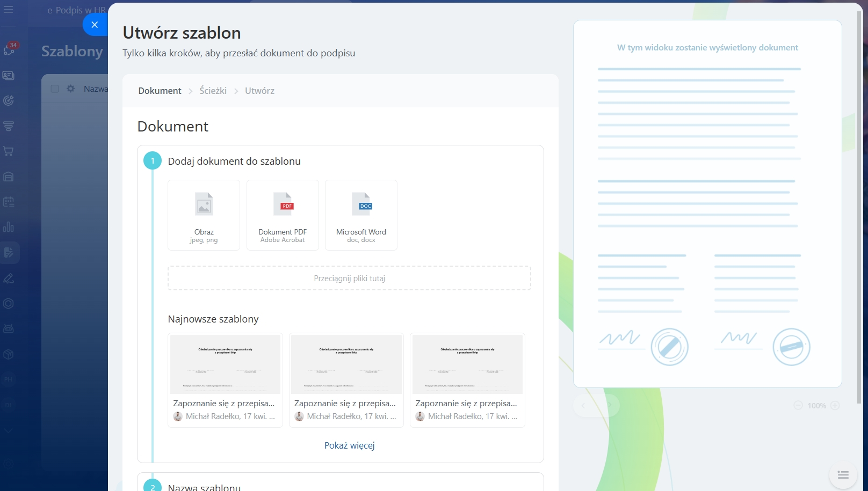Image resolution: width=868 pixels, height=491 pixels.
Task: Click the step 1 number circle
Action: [x=153, y=161]
